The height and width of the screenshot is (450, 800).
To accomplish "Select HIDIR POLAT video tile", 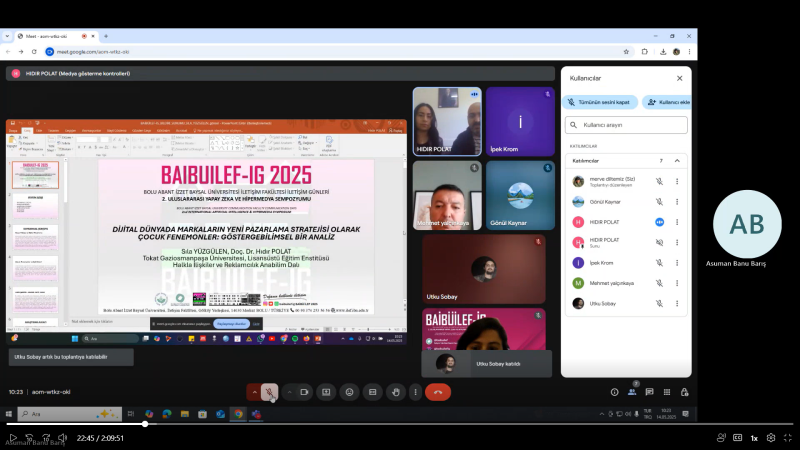I will [x=447, y=121].
